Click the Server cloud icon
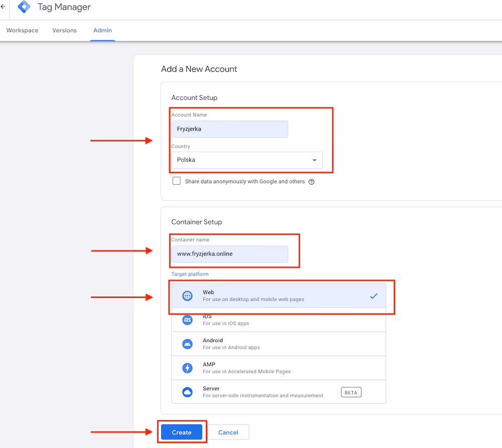Image resolution: width=502 pixels, height=448 pixels. point(187,392)
